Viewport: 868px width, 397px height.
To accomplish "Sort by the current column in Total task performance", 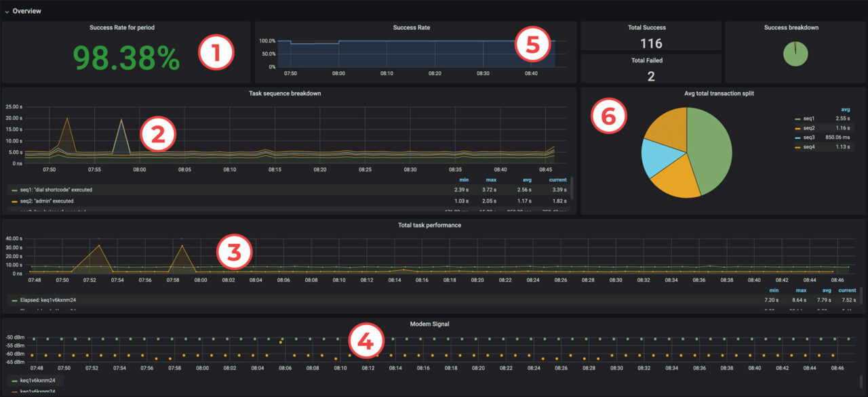I will point(847,290).
